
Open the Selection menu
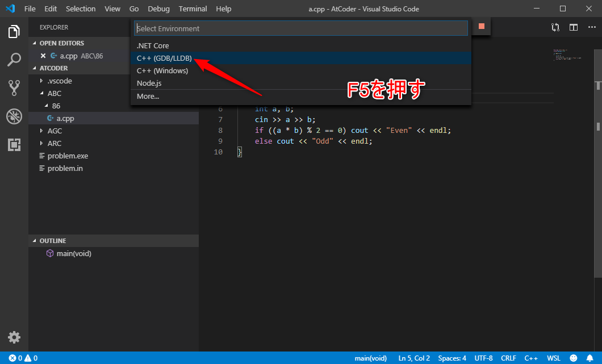pos(81,9)
